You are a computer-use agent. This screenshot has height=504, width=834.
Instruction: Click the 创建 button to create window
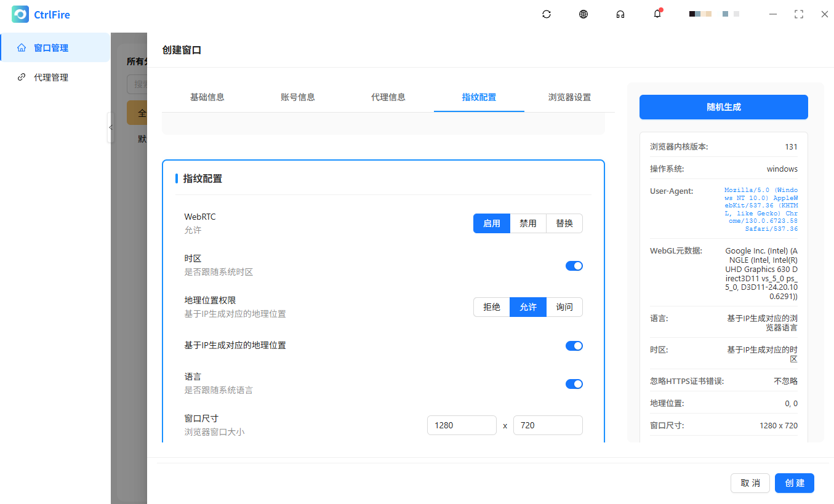[794, 483]
